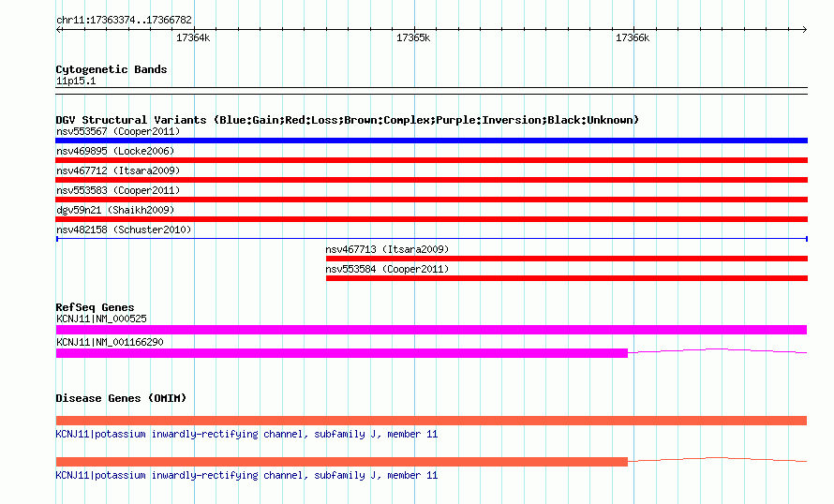This screenshot has height=504, width=834.
Task: Click the magenta exon bar of NM_001166290
Action: (x=341, y=353)
